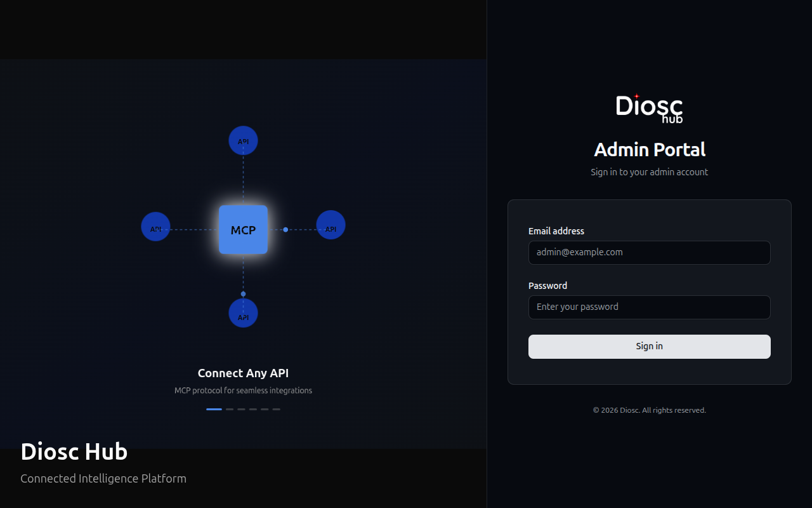Click the password input field

click(649, 307)
